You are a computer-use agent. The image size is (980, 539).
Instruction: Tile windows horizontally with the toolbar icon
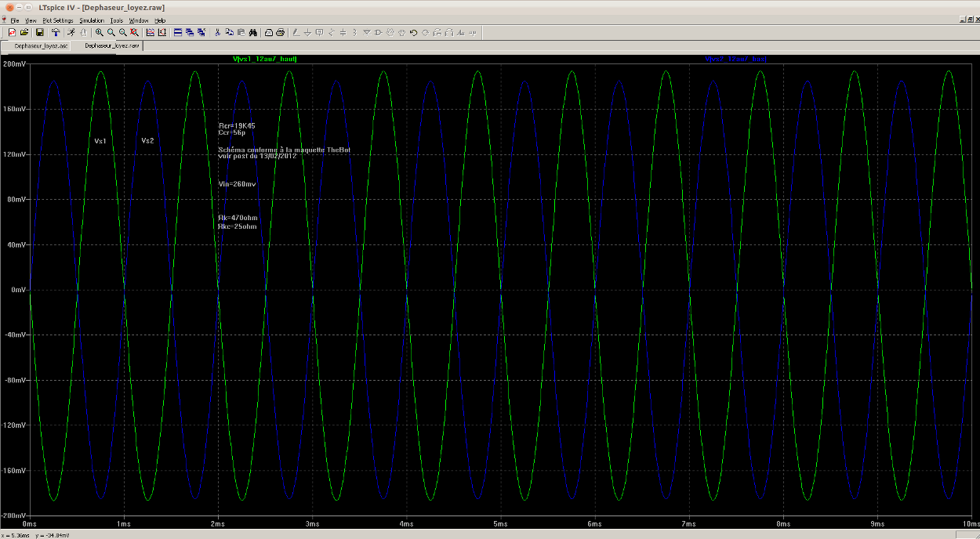178,32
